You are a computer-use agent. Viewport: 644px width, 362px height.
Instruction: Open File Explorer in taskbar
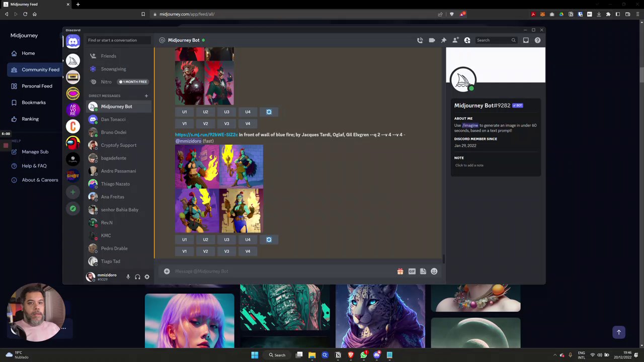[x=312, y=355]
